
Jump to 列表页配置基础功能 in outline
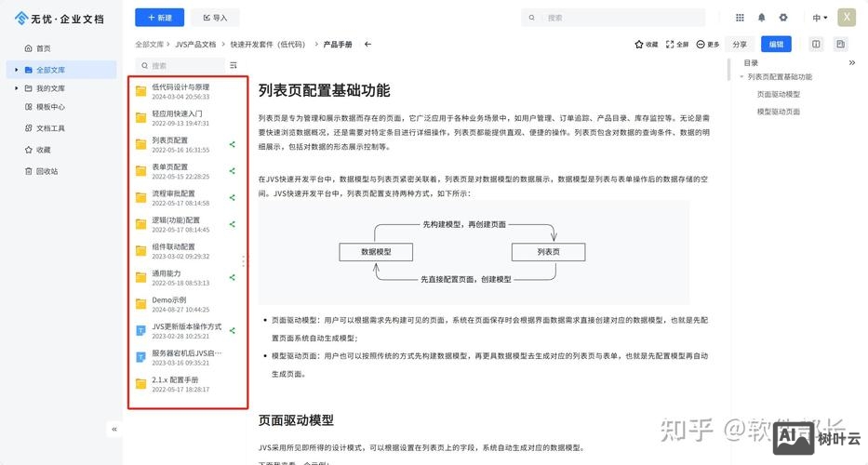(780, 77)
